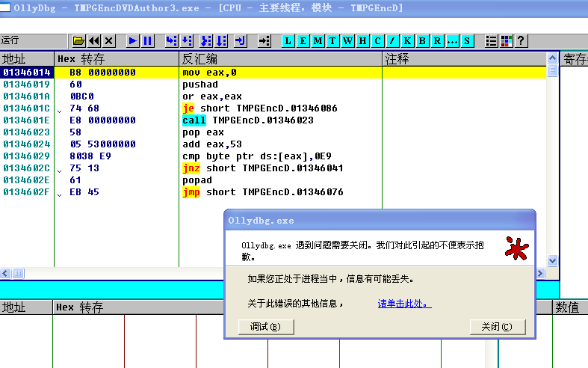Image resolution: width=588 pixels, height=368 pixels.
Task: Click the Trace into toolbar icon
Action: [x=206, y=40]
